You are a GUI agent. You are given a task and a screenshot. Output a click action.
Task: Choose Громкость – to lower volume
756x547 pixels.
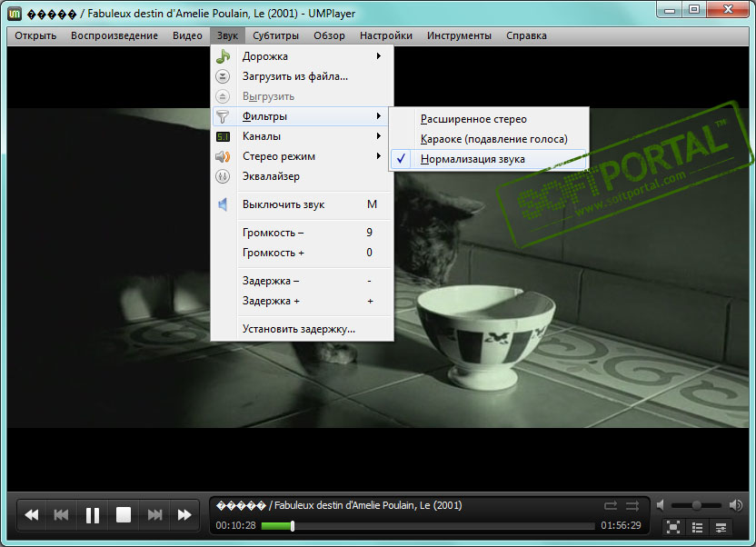303,233
